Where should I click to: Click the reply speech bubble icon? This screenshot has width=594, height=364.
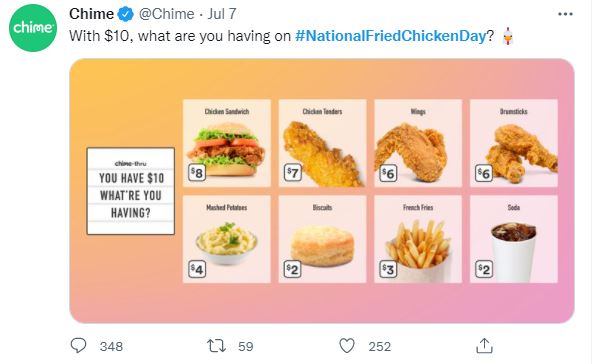[78, 345]
